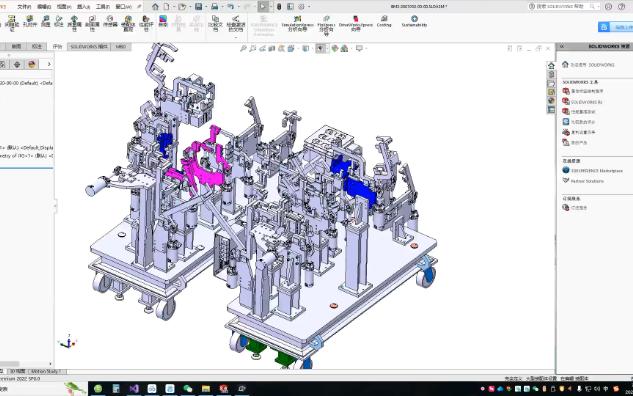Click the help question mark icon
This screenshot has width=633, height=396.
(x=621, y=6)
